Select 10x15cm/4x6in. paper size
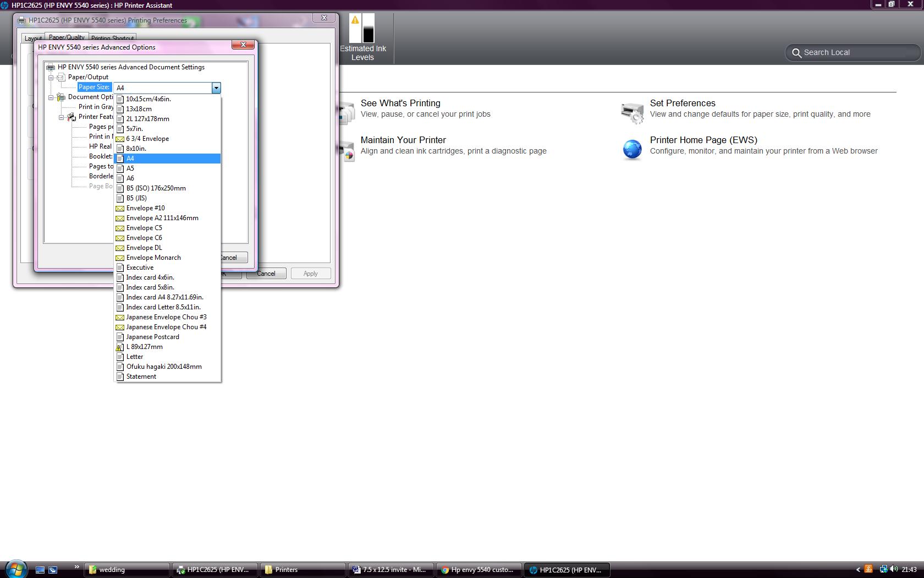Image resolution: width=924 pixels, height=578 pixels. click(167, 99)
